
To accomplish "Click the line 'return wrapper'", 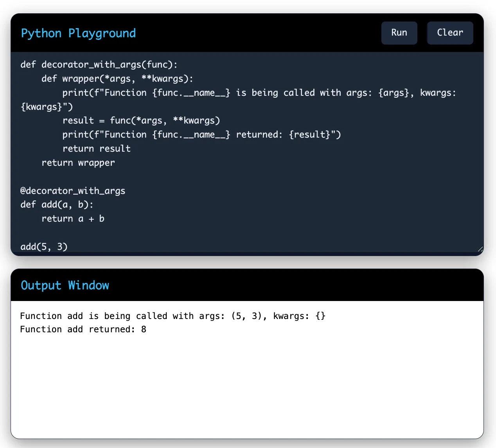I will 78,163.
